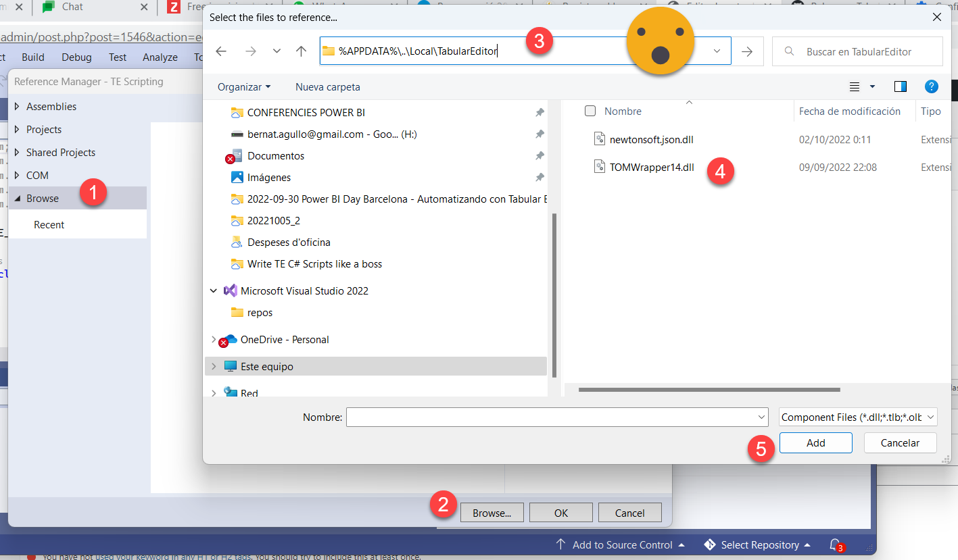The width and height of the screenshot is (958, 560).
Task: Open Visual Studio Debug menu
Action: 76,57
